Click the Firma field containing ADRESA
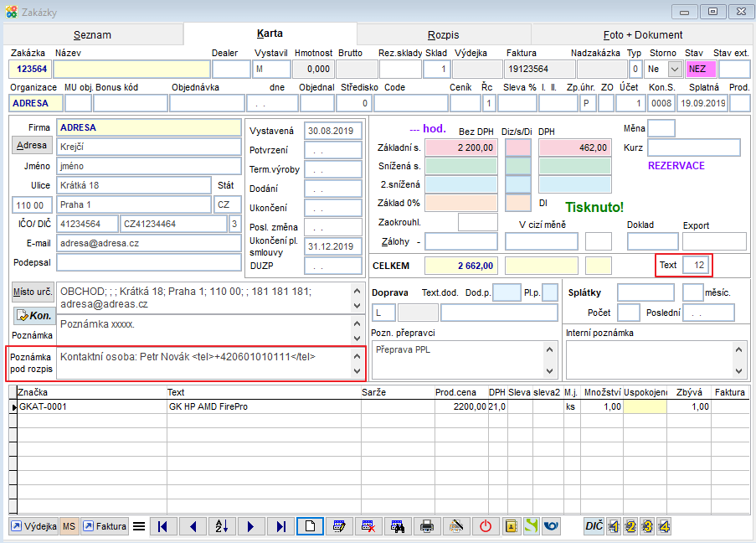 point(149,127)
